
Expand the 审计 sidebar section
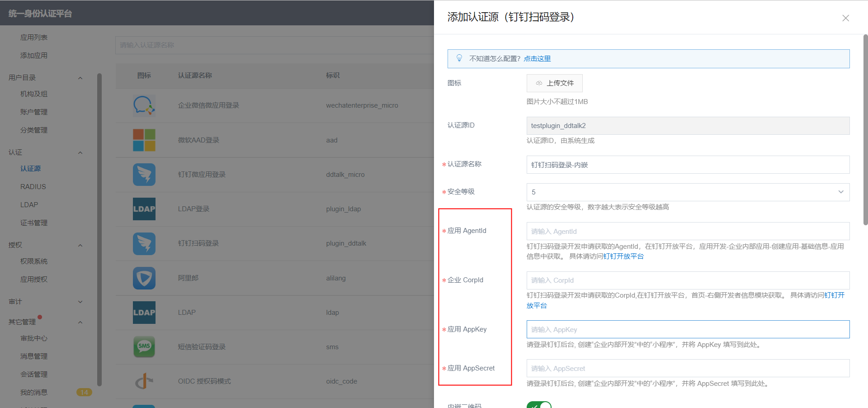click(x=80, y=302)
